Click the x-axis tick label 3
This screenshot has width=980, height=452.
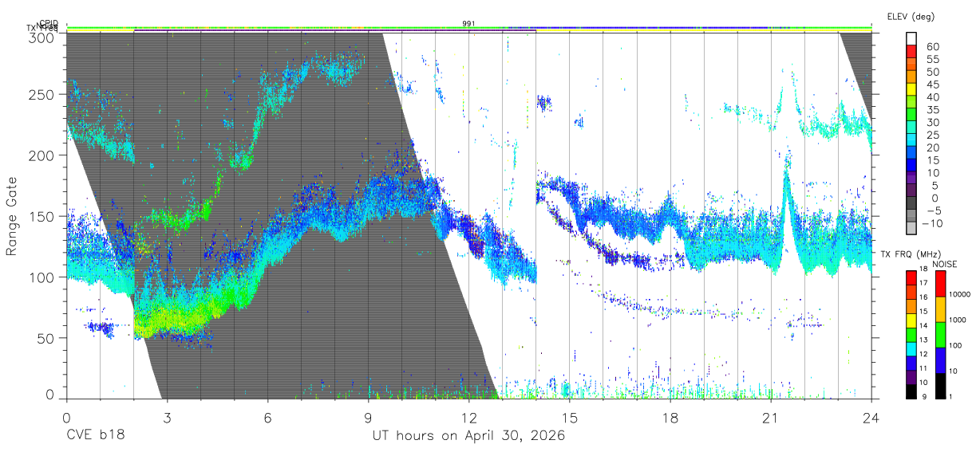(167, 418)
